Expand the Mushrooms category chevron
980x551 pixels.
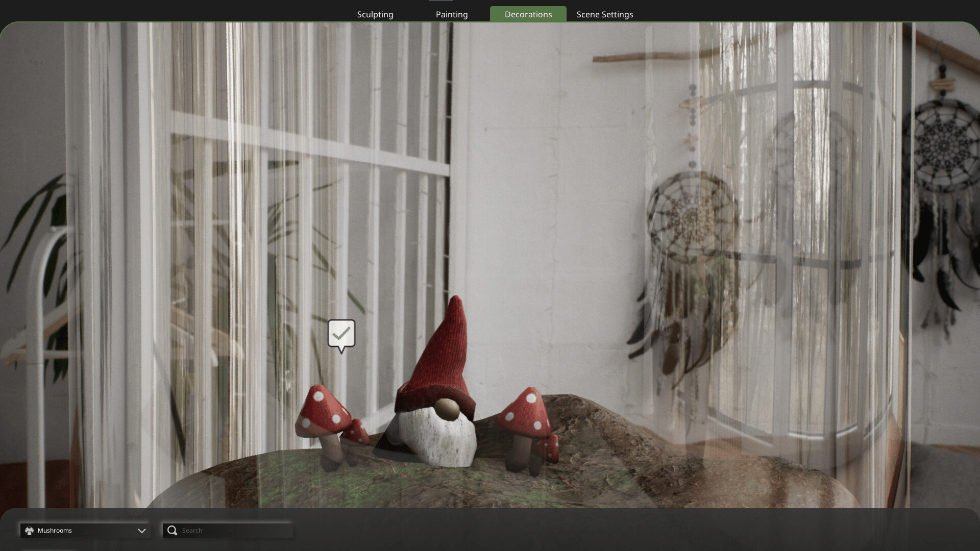(x=141, y=531)
